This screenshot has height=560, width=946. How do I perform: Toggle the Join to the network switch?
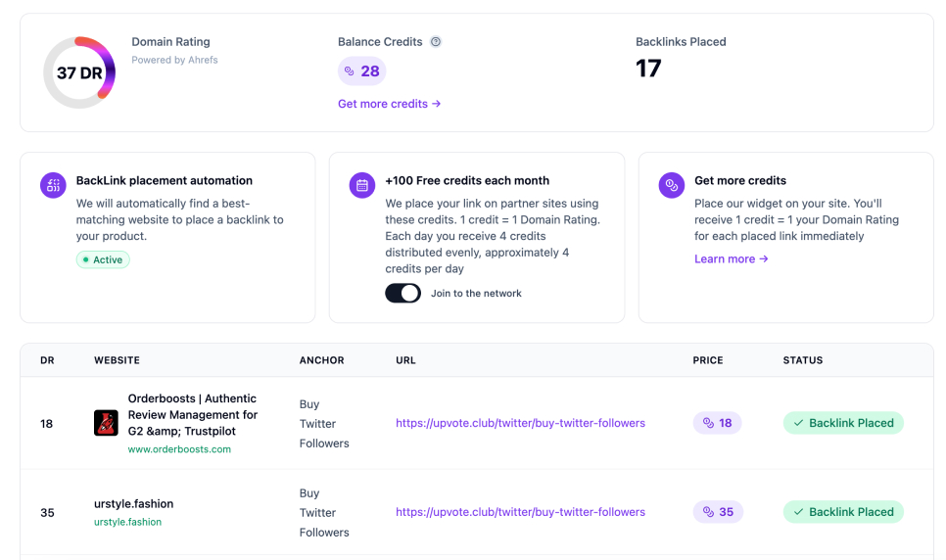point(402,293)
